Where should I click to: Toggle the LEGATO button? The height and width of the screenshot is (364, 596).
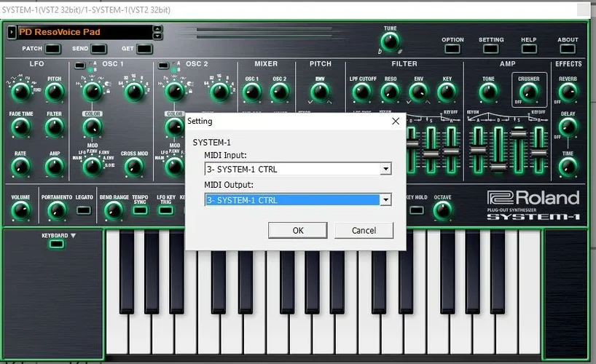[84, 210]
